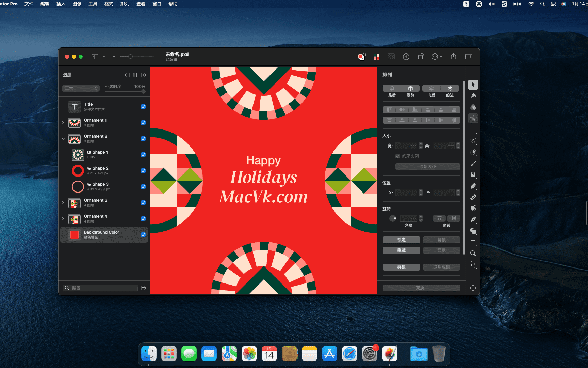This screenshot has width=588, height=368.
Task: Click the 隐藏 hide button
Action: (x=402, y=250)
